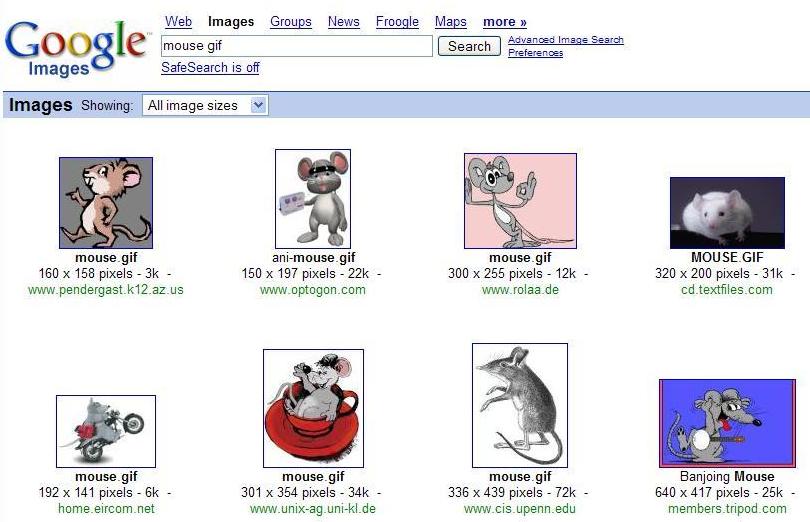Open the News tab

point(343,21)
